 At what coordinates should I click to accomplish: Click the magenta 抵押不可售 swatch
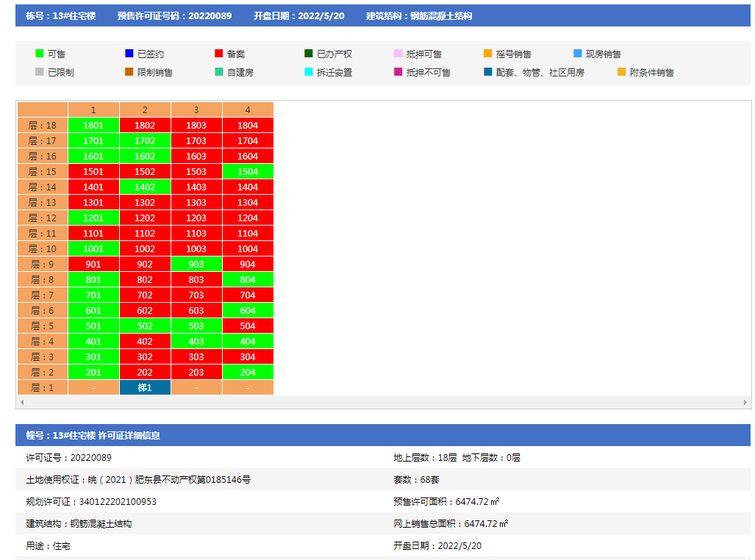398,72
